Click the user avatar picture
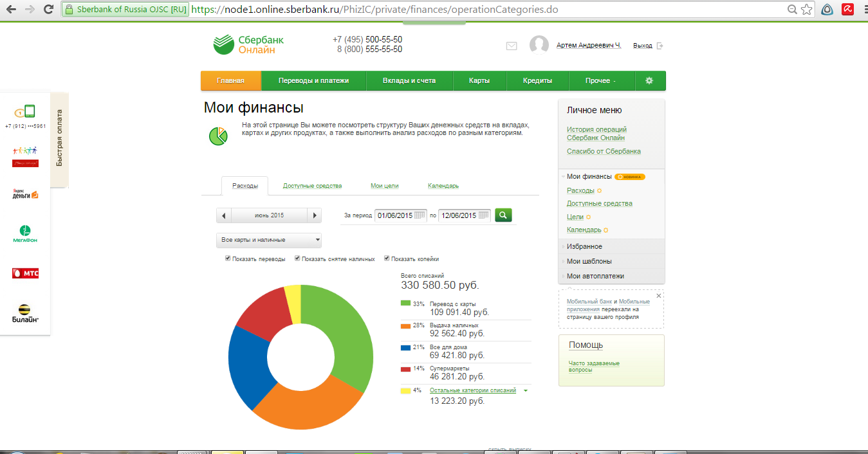Image resolution: width=868 pixels, height=454 pixels. coord(539,45)
